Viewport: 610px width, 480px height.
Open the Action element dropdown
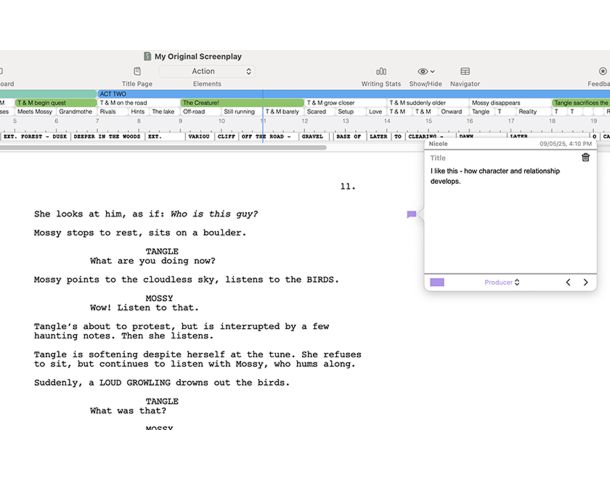point(207,72)
